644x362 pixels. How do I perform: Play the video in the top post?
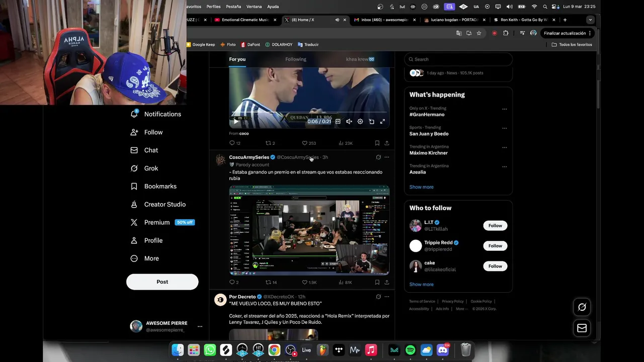pyautogui.click(x=236, y=121)
